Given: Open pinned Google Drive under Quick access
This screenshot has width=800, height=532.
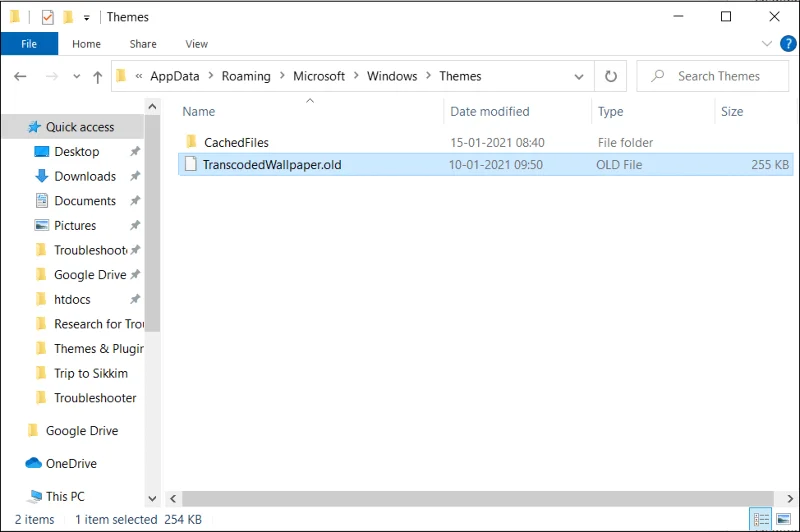Looking at the screenshot, I should tap(90, 274).
